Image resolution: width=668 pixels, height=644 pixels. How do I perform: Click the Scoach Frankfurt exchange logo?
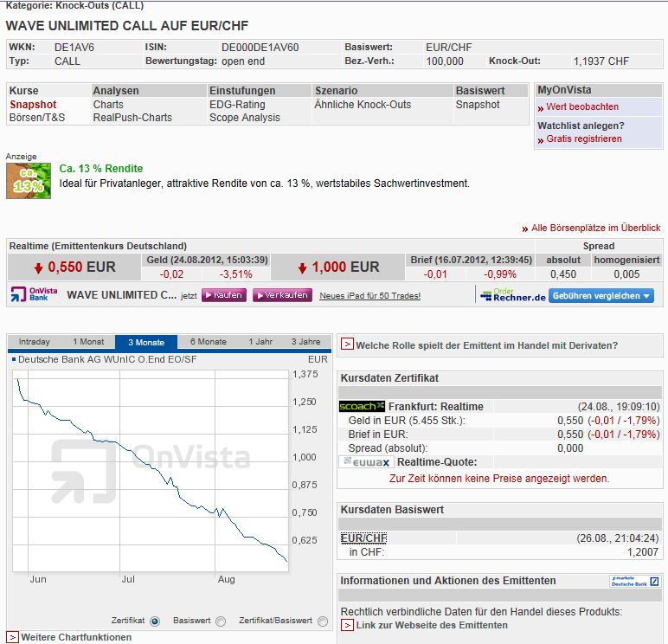click(x=361, y=406)
